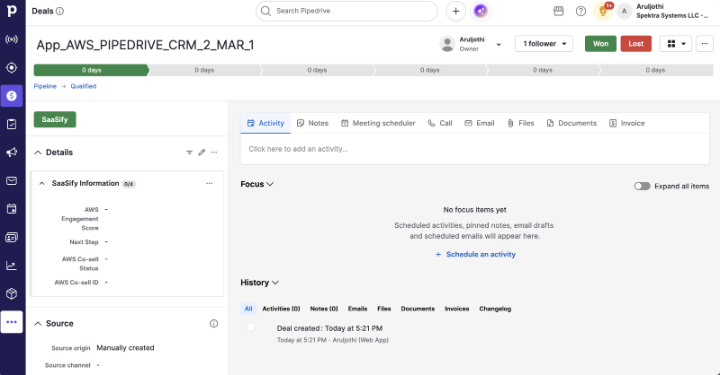Mark the deal as Won
This screenshot has height=375, width=720.
point(601,44)
